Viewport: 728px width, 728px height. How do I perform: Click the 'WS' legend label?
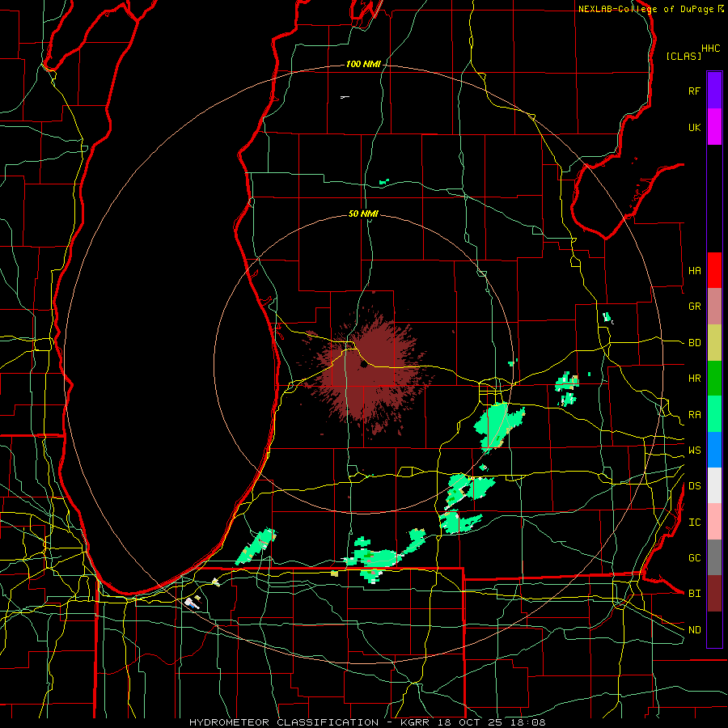tap(694, 450)
